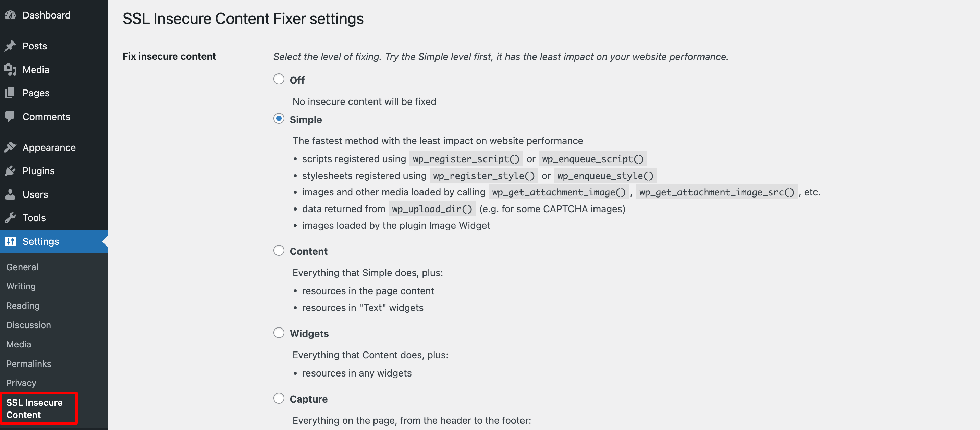The height and width of the screenshot is (430, 980).
Task: Click the Plugins plug icon
Action: pos(10,171)
